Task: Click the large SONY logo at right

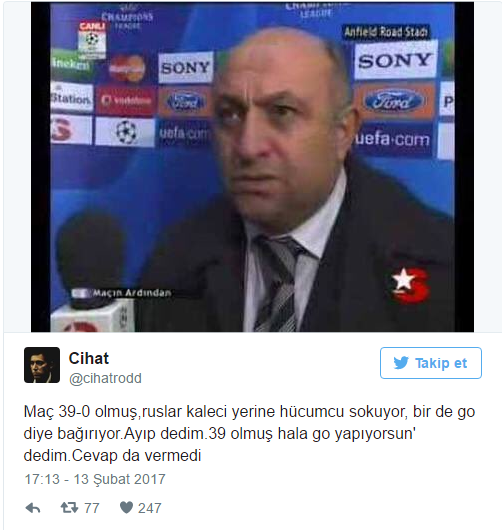Action: pos(395,61)
